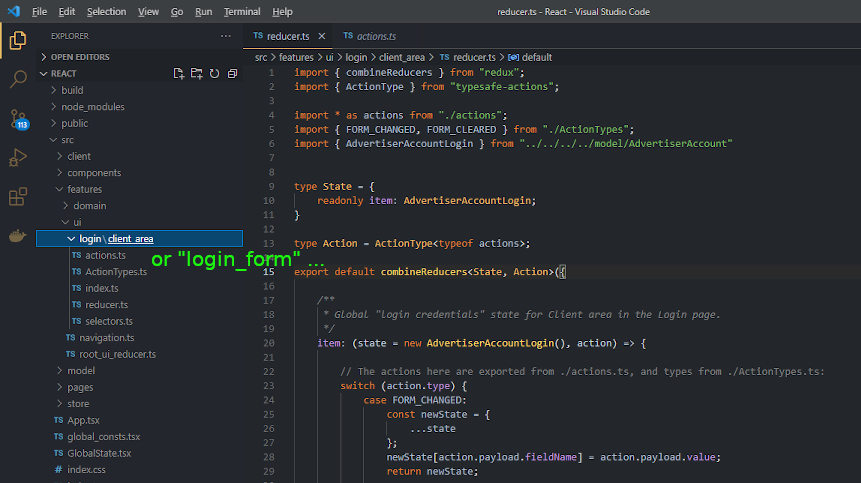Open the Docker view icon
The width and height of the screenshot is (861, 483).
[18, 236]
